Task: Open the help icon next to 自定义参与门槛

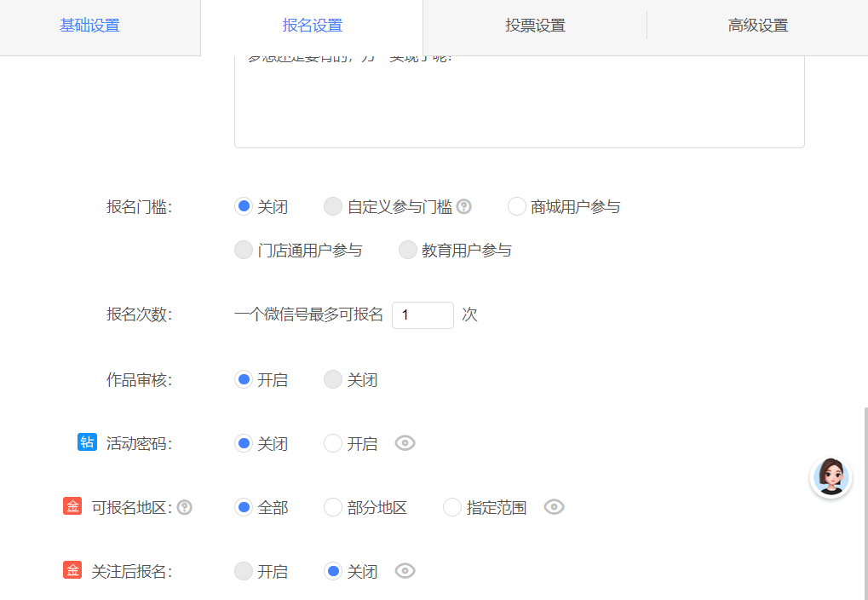Action: [x=464, y=206]
